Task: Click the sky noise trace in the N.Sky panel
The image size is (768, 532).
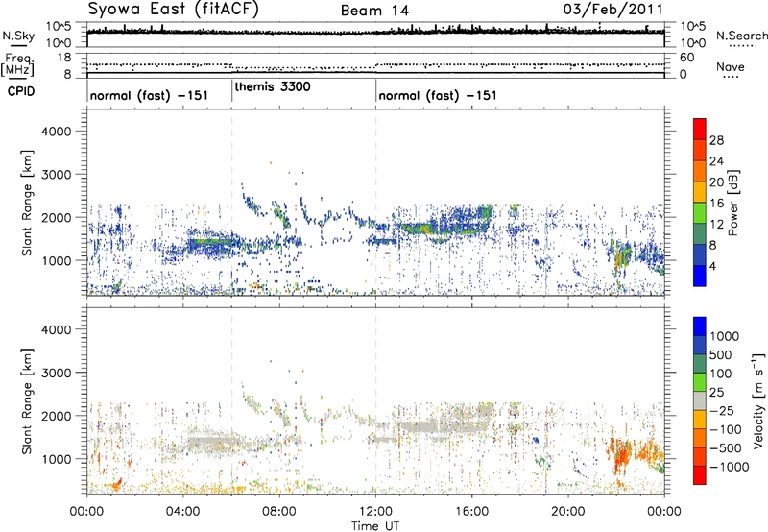Action: pyautogui.click(x=375, y=33)
